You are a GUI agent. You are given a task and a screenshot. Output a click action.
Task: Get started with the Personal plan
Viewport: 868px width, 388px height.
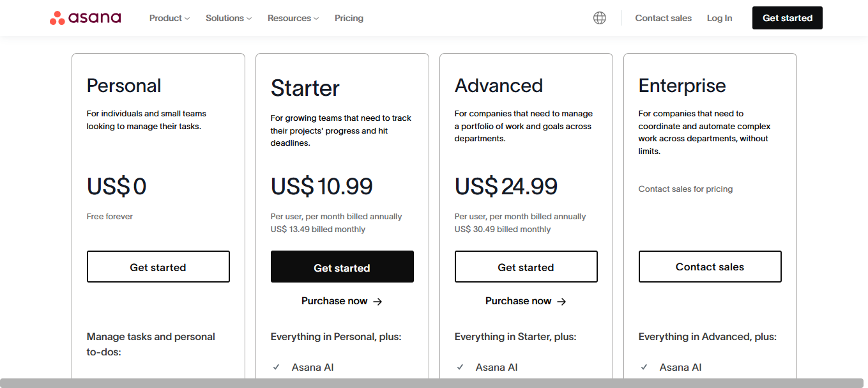pyautogui.click(x=158, y=267)
